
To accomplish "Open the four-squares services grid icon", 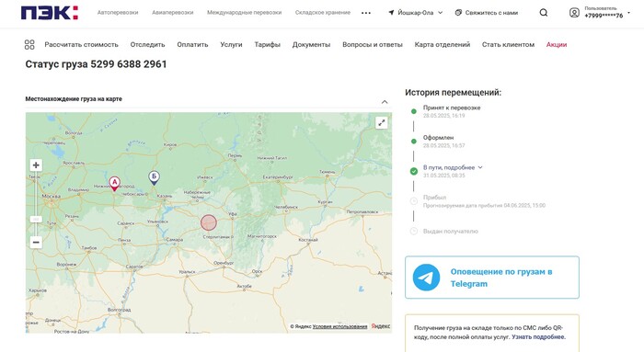I will [x=29, y=44].
